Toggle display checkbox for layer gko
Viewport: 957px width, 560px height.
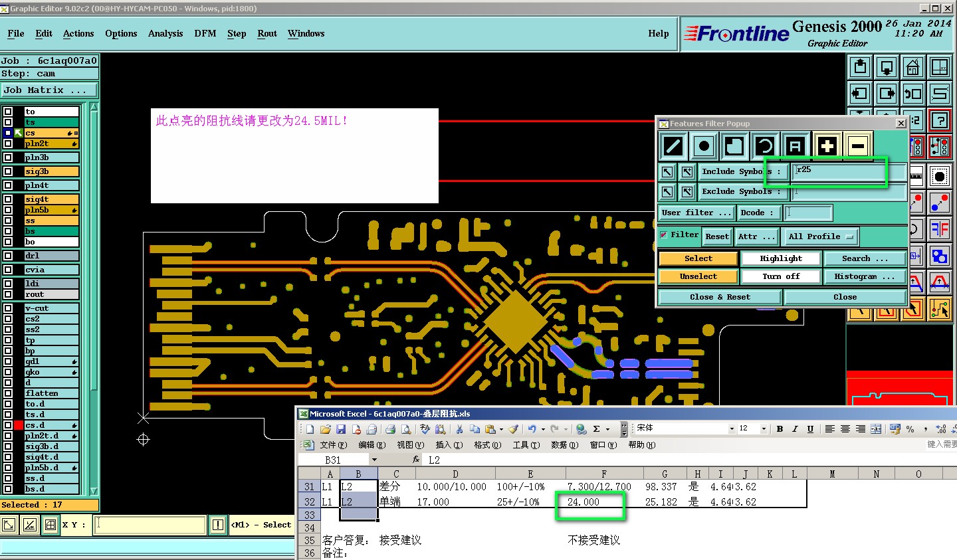pos(8,372)
